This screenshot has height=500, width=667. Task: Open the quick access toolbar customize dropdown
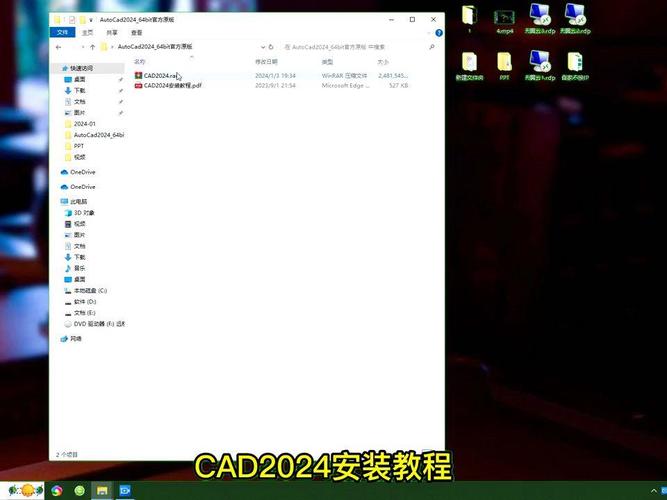[91, 20]
